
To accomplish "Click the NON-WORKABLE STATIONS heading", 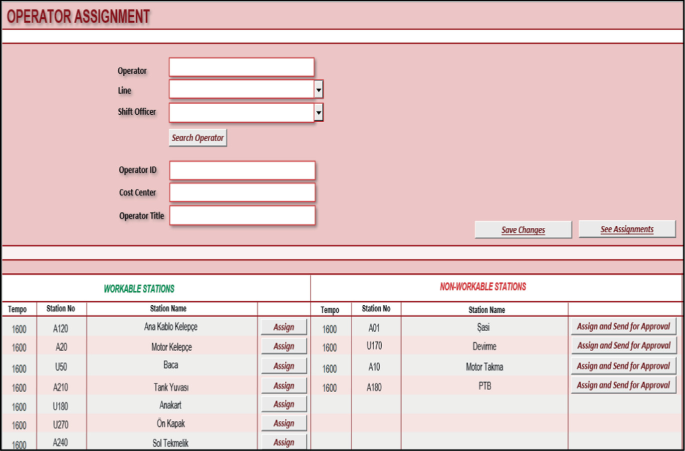I will [483, 287].
